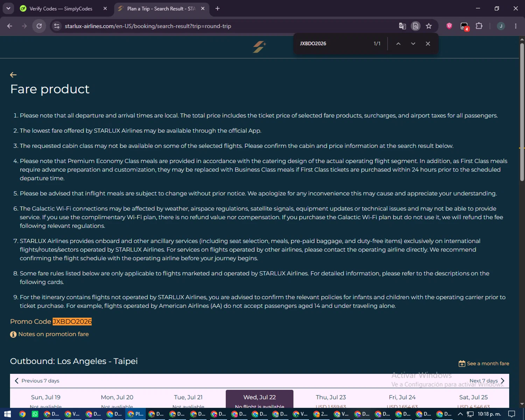The height and width of the screenshot is (420, 525).
Task: Bookmark this page with the star icon
Action: pyautogui.click(x=429, y=26)
